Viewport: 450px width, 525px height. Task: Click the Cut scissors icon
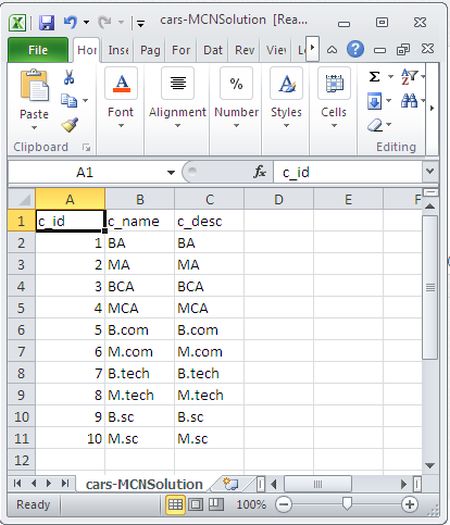click(x=69, y=77)
